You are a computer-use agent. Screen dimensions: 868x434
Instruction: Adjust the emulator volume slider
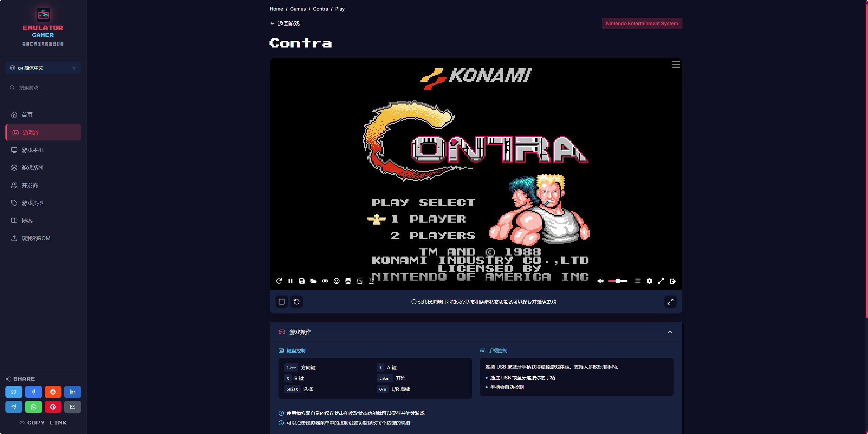pos(618,281)
